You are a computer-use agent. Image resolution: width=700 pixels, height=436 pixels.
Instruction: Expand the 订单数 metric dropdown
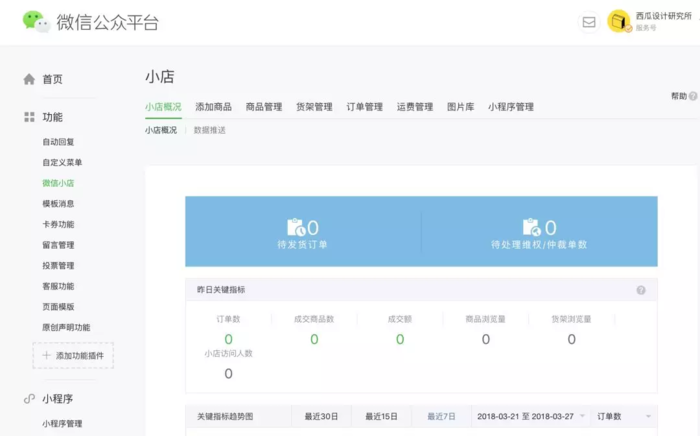(624, 416)
